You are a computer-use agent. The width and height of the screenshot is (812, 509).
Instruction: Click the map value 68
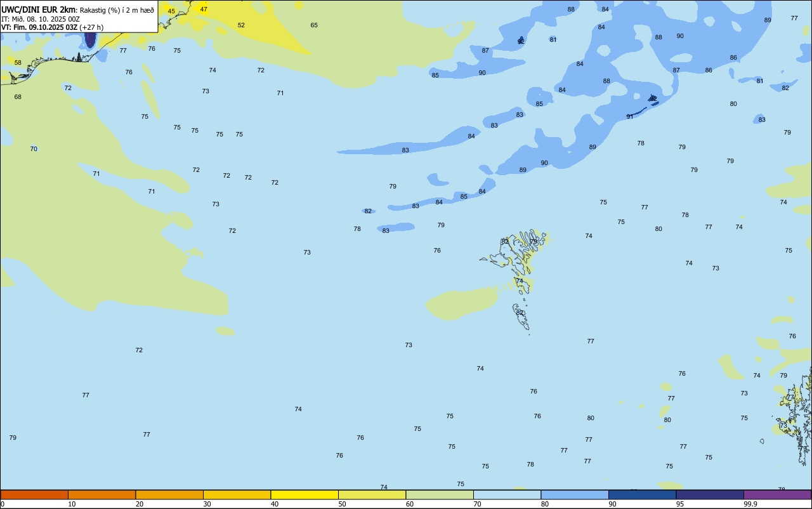pos(18,97)
